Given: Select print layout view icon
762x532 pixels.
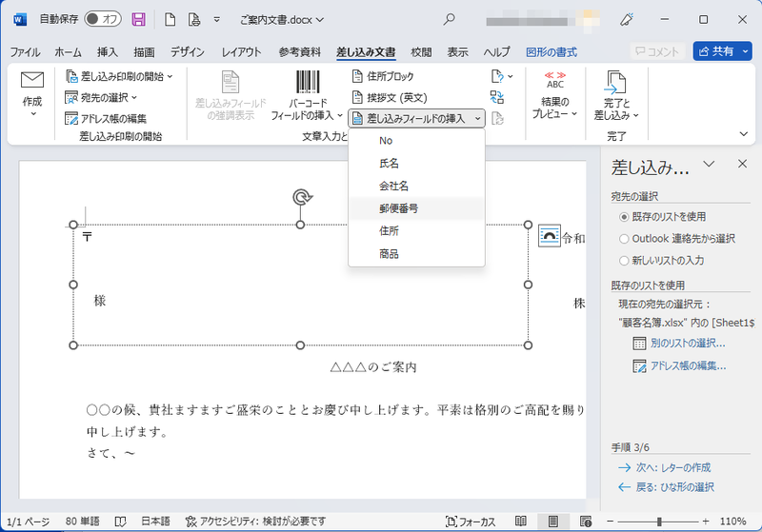Looking at the screenshot, I should tap(552, 522).
